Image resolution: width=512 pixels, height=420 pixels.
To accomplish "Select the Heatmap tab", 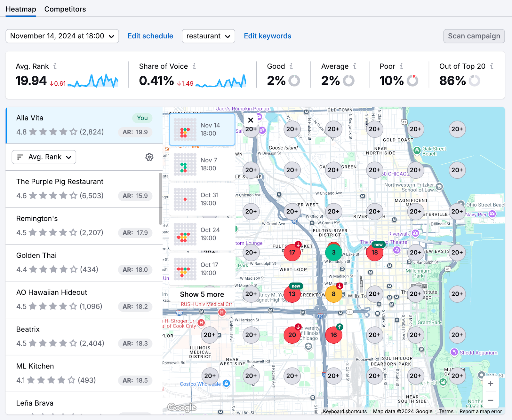I will [x=20, y=9].
